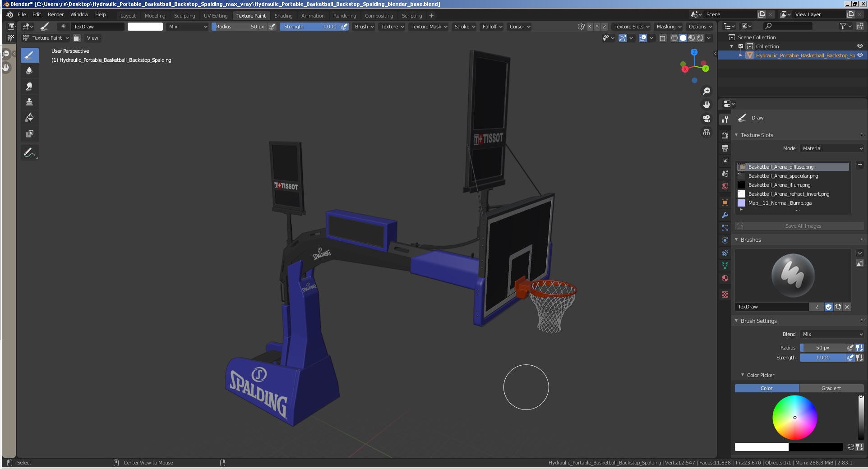
Task: Select the Fill bucket tool
Action: pyautogui.click(x=29, y=118)
